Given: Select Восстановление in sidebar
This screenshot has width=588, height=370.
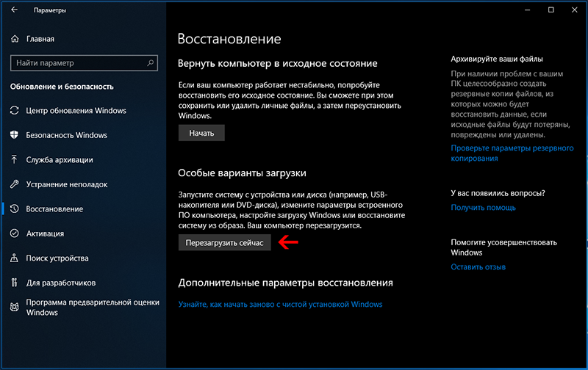Looking at the screenshot, I should (x=54, y=209).
